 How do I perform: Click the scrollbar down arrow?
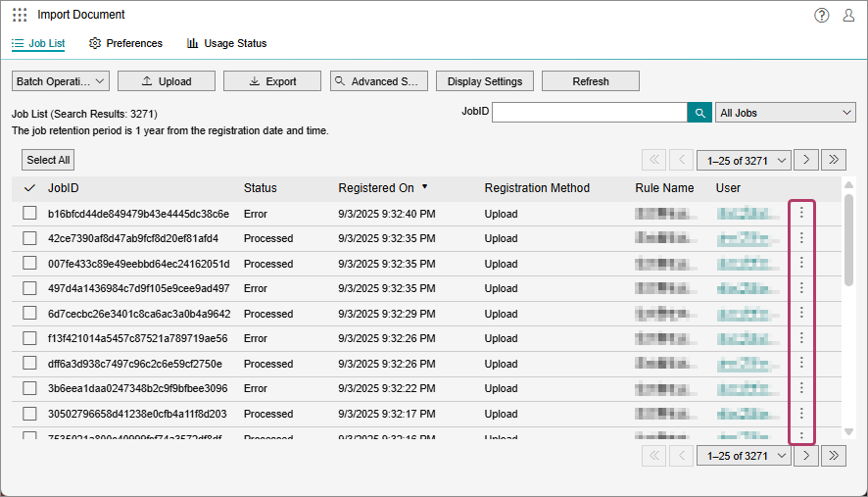click(848, 431)
